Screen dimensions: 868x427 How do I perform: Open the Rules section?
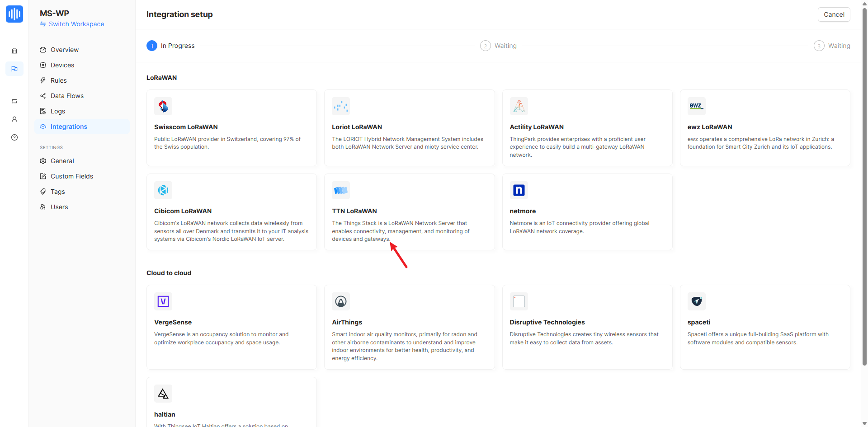point(82,80)
